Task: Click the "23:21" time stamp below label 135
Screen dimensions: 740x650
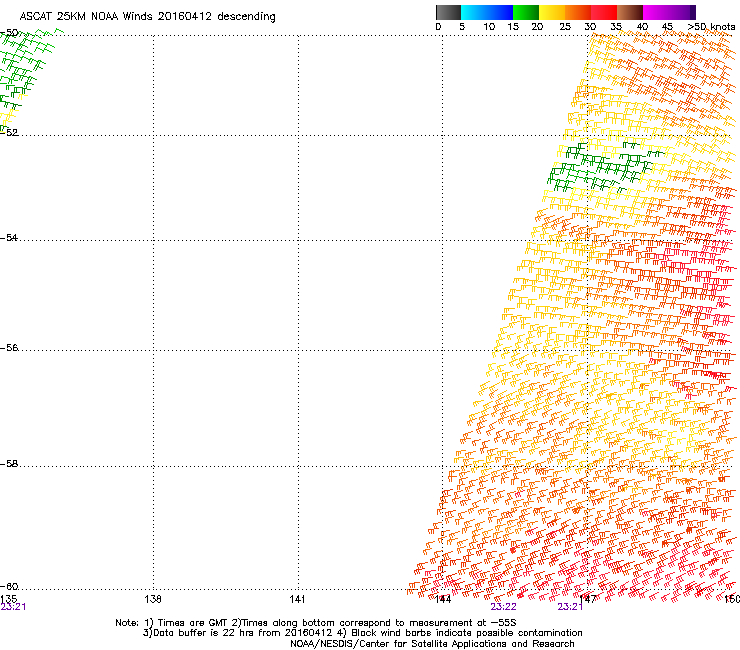Action: pyautogui.click(x=13, y=607)
